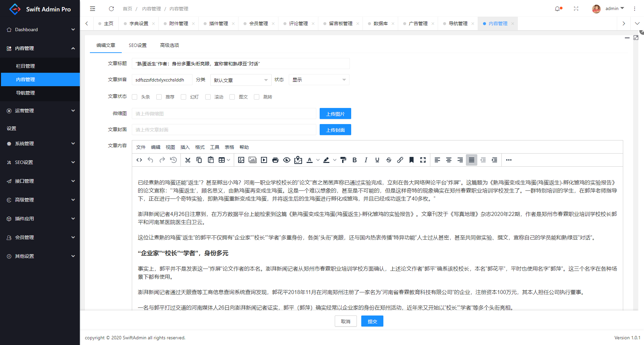The width and height of the screenshot is (644, 345).
Task: Check the 推荐 checkbox
Action: (159, 97)
